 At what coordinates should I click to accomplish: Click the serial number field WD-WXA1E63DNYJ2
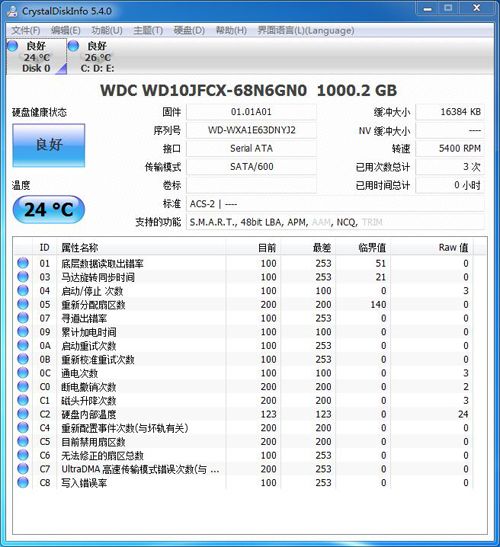tap(251, 130)
